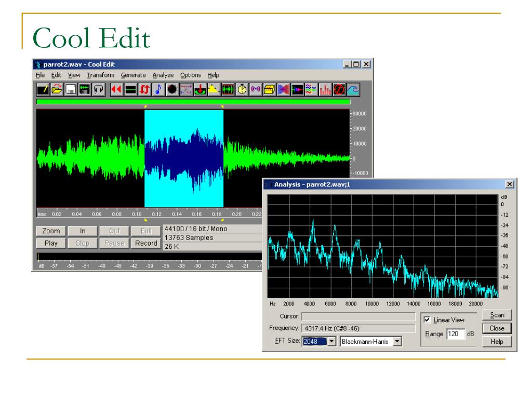Viewport: 532px width, 399px height.
Task: Click the green waveform on black toolbar icon
Action: click(228, 89)
